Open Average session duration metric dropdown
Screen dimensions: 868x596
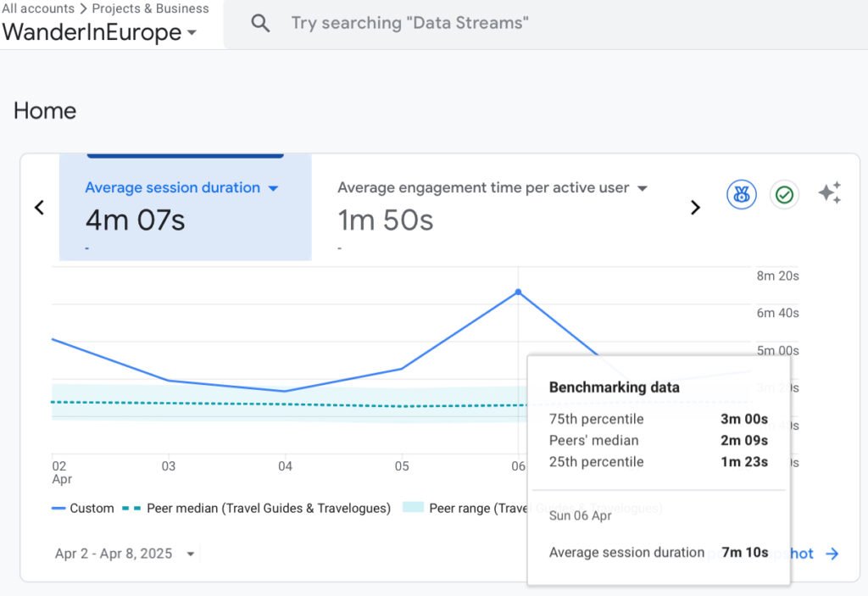(x=273, y=188)
